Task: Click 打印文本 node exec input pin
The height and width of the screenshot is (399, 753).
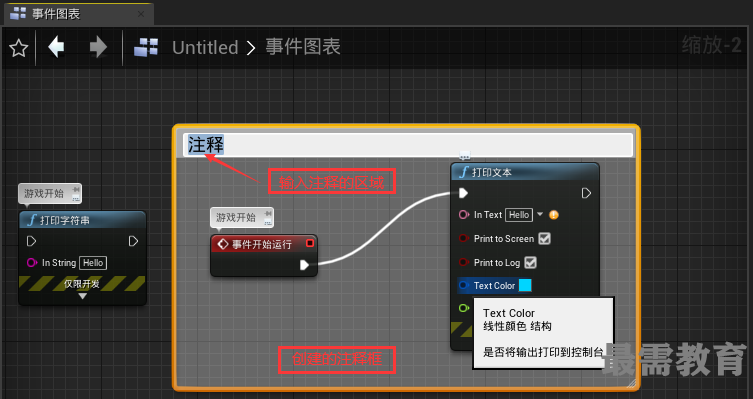Action: click(x=463, y=193)
